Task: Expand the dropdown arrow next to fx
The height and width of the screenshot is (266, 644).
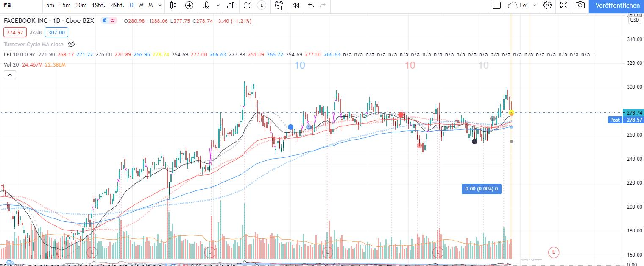Action: pyautogui.click(x=218, y=5)
